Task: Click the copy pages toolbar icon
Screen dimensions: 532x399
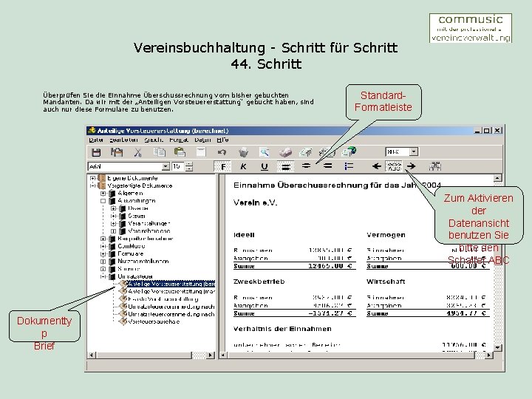Action: 159,152
